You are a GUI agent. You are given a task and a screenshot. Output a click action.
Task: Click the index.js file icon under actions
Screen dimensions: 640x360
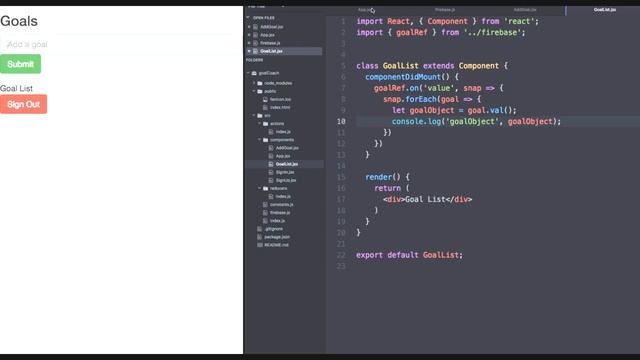pos(271,132)
